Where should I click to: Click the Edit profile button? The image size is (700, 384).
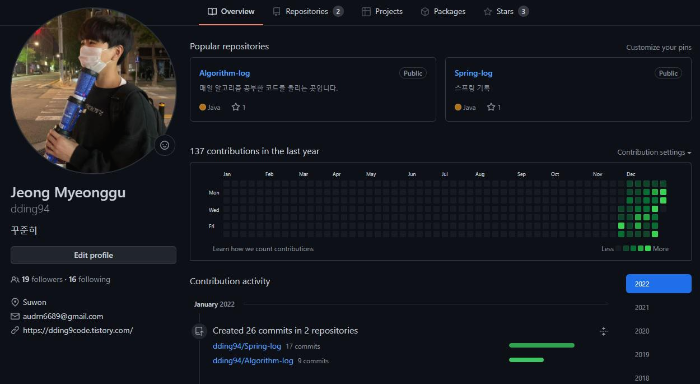(x=93, y=255)
